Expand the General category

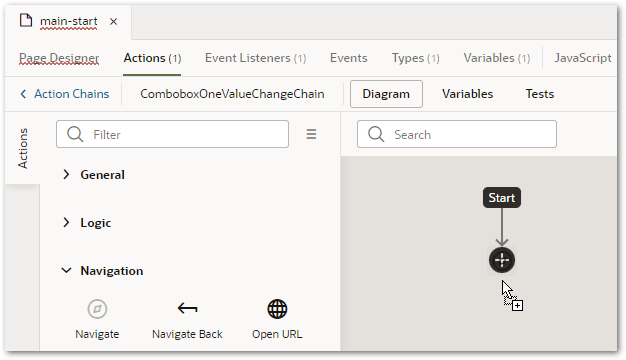[66, 174]
